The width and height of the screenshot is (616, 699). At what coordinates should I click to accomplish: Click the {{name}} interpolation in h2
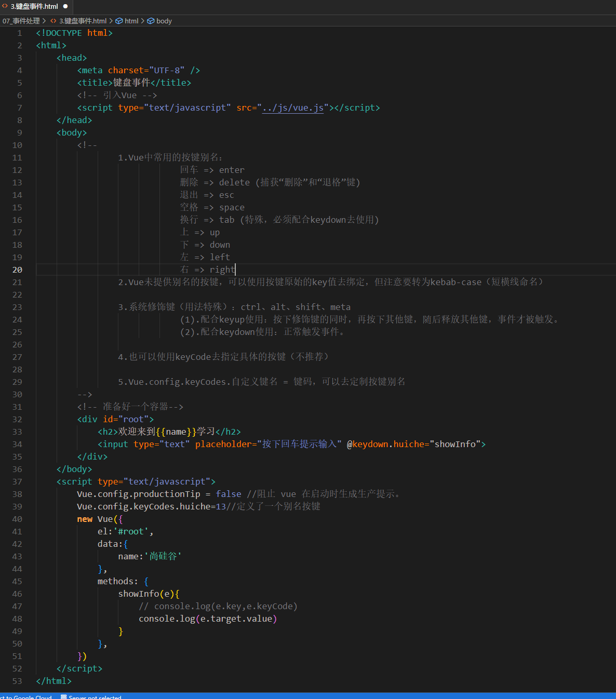coord(176,432)
